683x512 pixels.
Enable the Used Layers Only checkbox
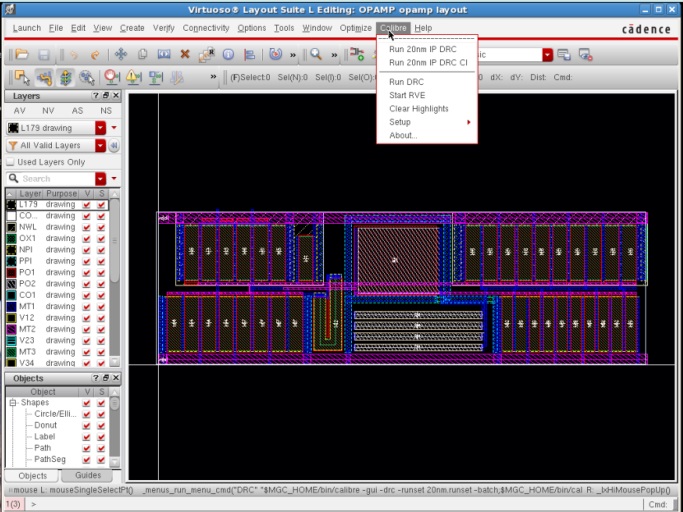[10, 162]
